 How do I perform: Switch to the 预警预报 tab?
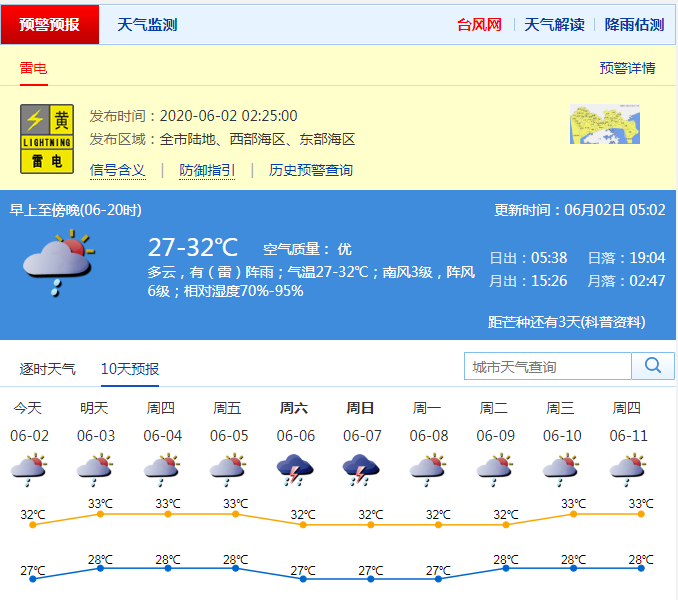(50, 25)
